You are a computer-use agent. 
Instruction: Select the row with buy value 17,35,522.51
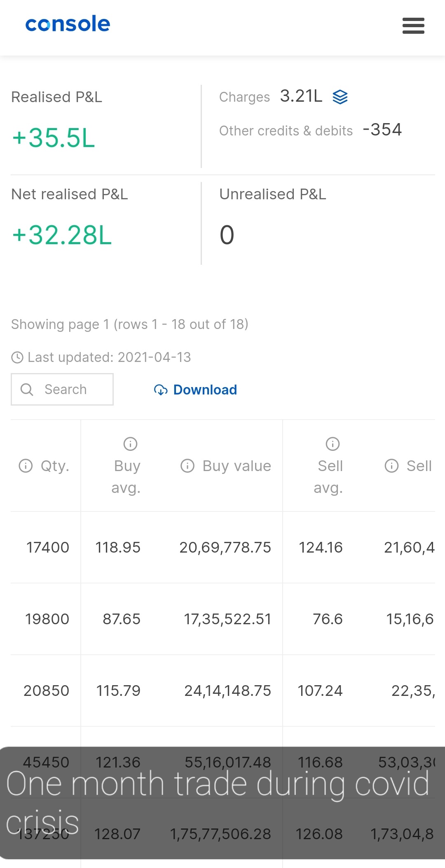point(227,619)
